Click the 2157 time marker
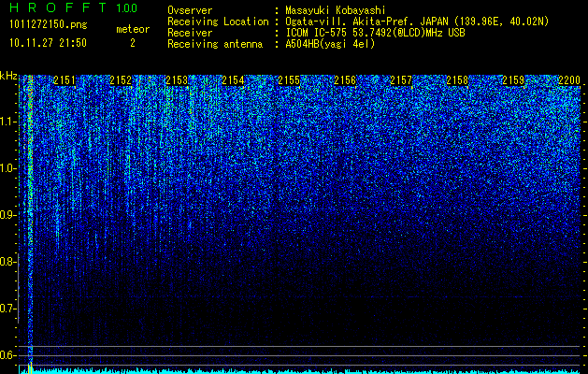 point(401,80)
